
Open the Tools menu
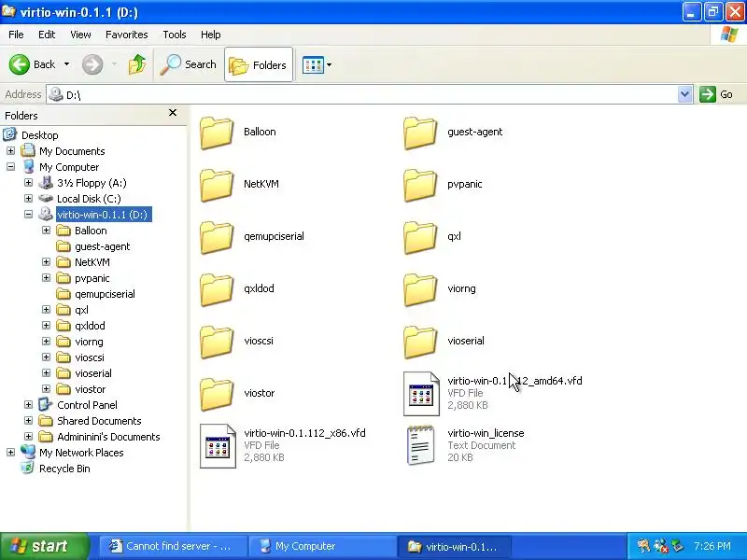coord(175,35)
